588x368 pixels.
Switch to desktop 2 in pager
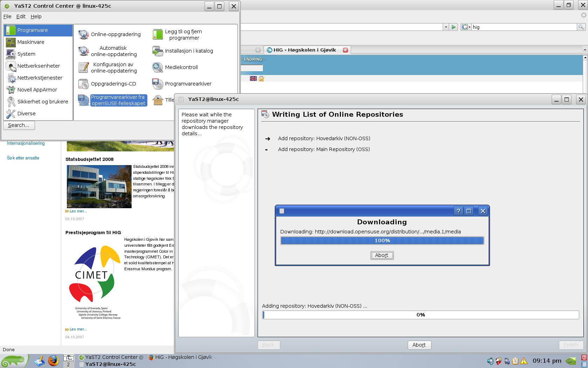click(x=68, y=364)
